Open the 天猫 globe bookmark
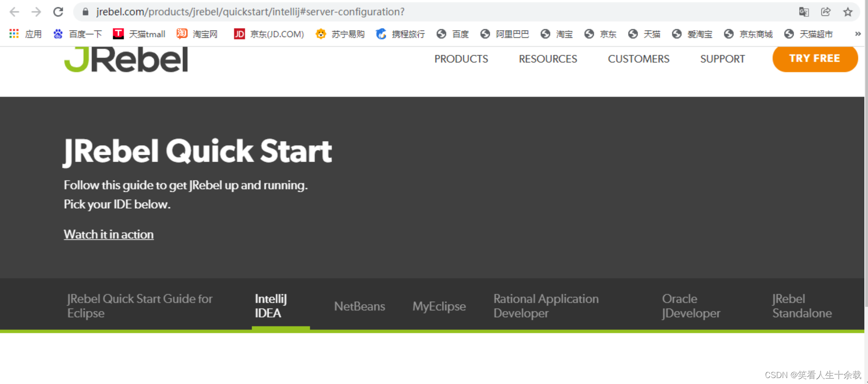 click(644, 34)
